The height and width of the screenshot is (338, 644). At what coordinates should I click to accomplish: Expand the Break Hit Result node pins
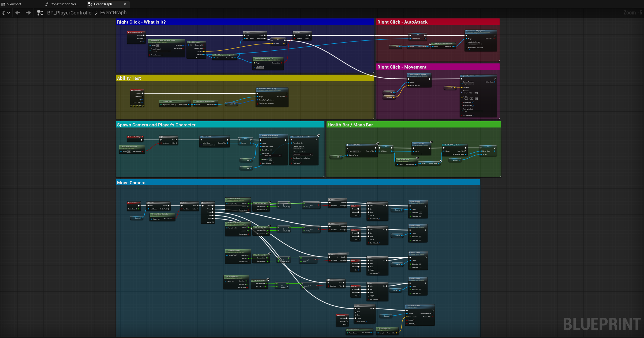click(196, 57)
